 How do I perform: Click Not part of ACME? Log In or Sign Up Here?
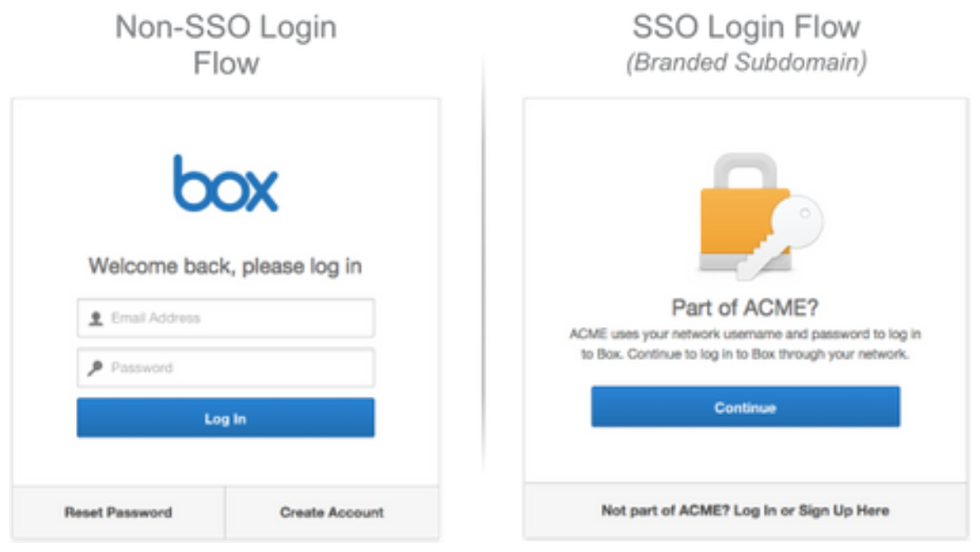(x=745, y=511)
